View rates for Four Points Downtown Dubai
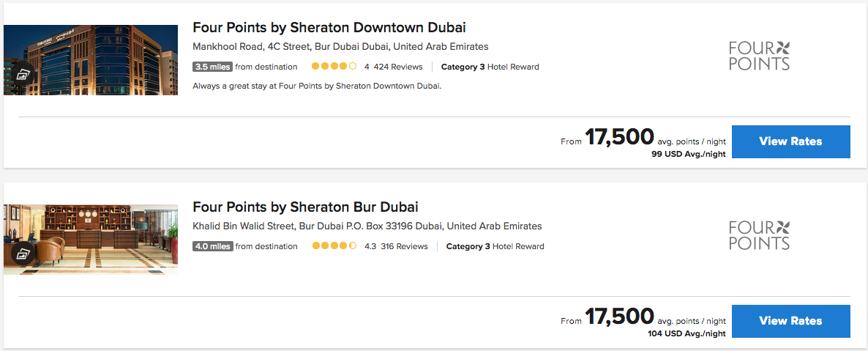 [x=790, y=141]
